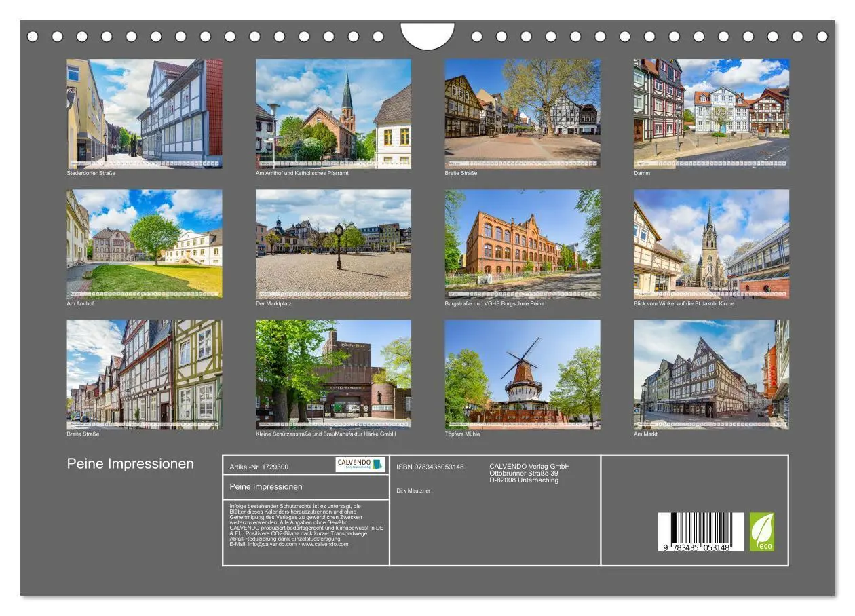Open the Am Amthof und Katholisches Pfarramt photo
The width and height of the screenshot is (855, 616).
(333, 113)
